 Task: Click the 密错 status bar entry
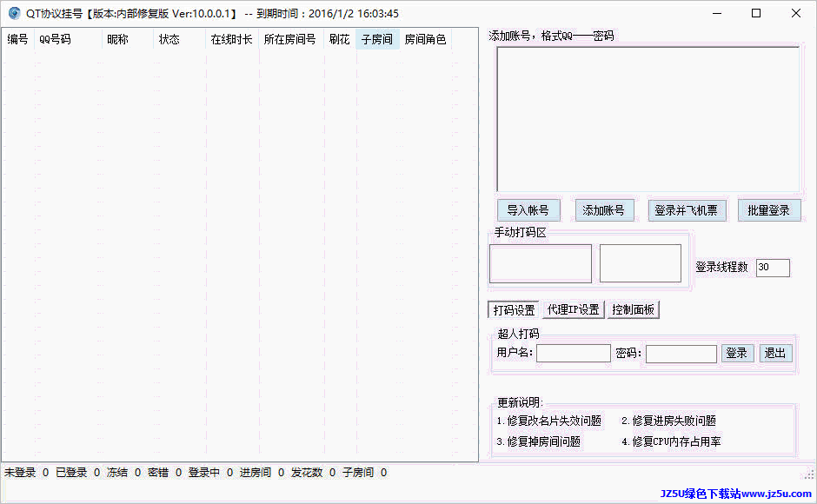164,473
